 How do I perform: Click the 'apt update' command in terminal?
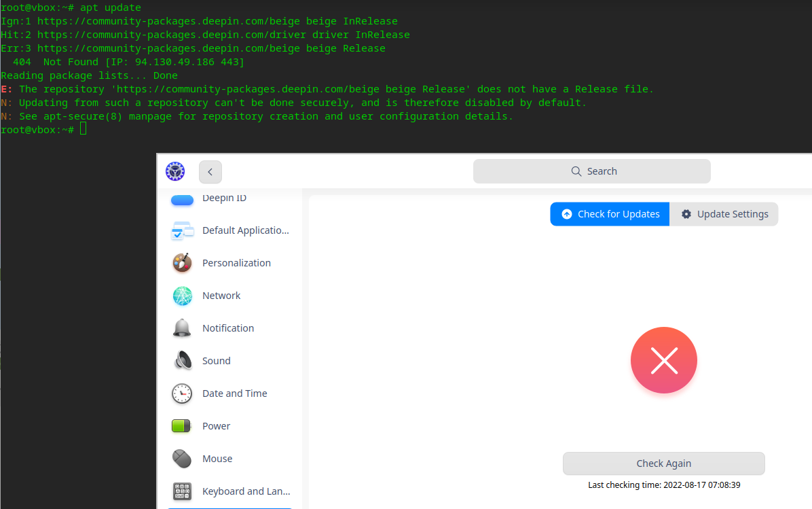pyautogui.click(x=110, y=7)
